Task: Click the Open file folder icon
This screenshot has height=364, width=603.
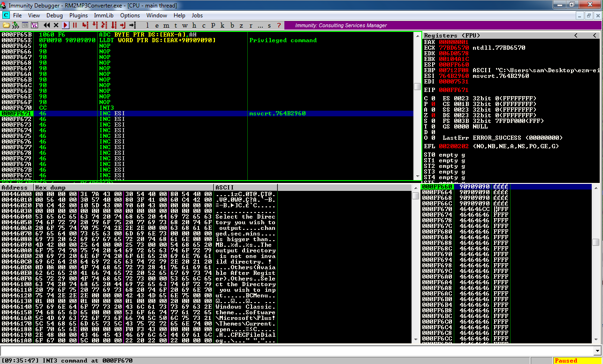Action: (x=6, y=25)
